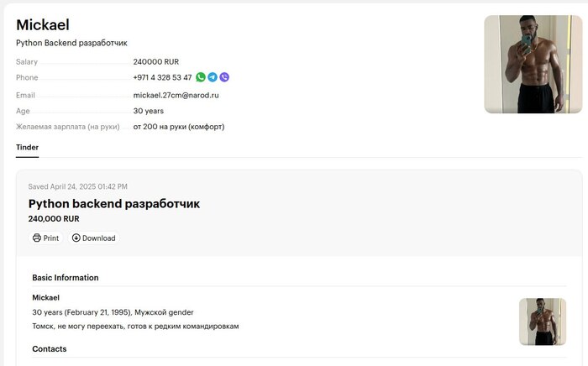Contact candidate through the Viber icon
588x366 pixels.
click(224, 77)
